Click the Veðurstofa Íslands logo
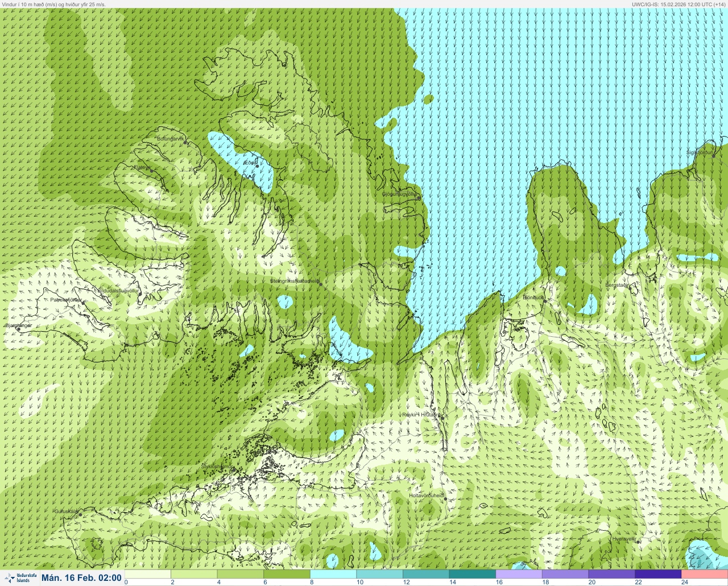Viewport: 728px width, 586px height. pyautogui.click(x=20, y=578)
